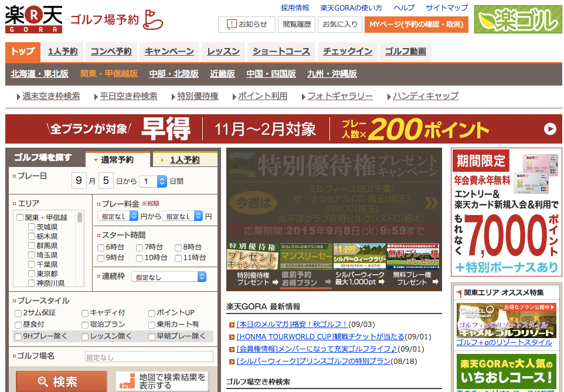Image resolution: width=564 pixels, height=392 pixels.
Task: Switch to 1人予約 main tab
Action: click(63, 52)
